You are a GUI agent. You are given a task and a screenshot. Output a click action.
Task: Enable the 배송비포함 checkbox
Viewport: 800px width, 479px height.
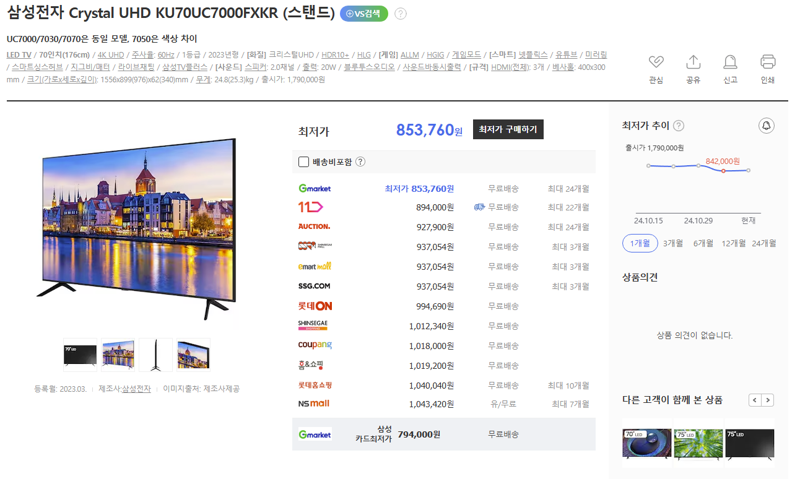(x=303, y=162)
